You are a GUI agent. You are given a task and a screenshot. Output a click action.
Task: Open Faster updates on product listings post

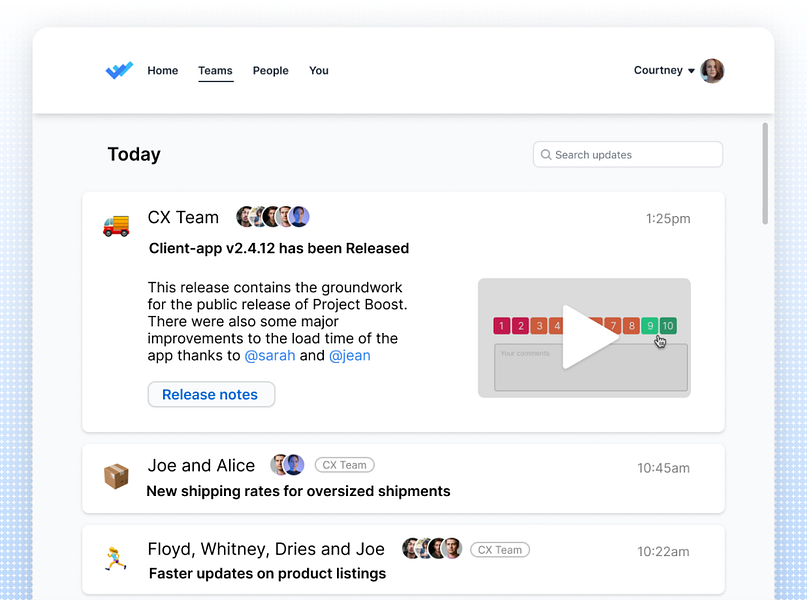267,573
